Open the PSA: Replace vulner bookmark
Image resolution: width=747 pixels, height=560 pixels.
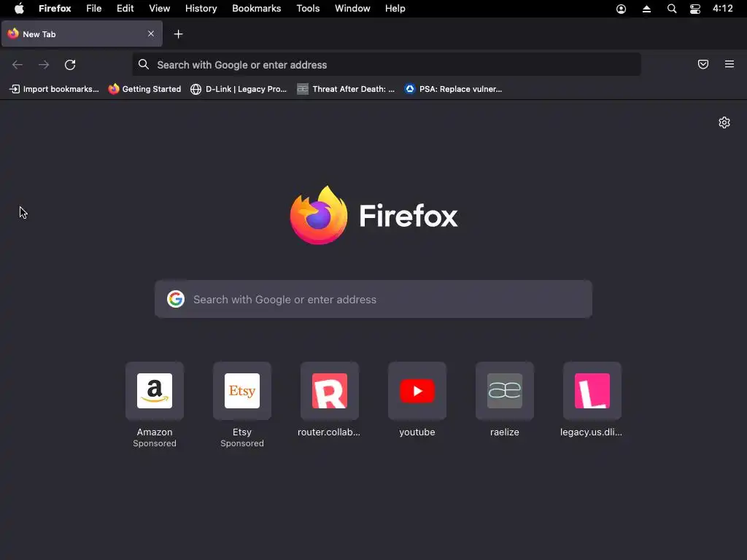coord(453,89)
